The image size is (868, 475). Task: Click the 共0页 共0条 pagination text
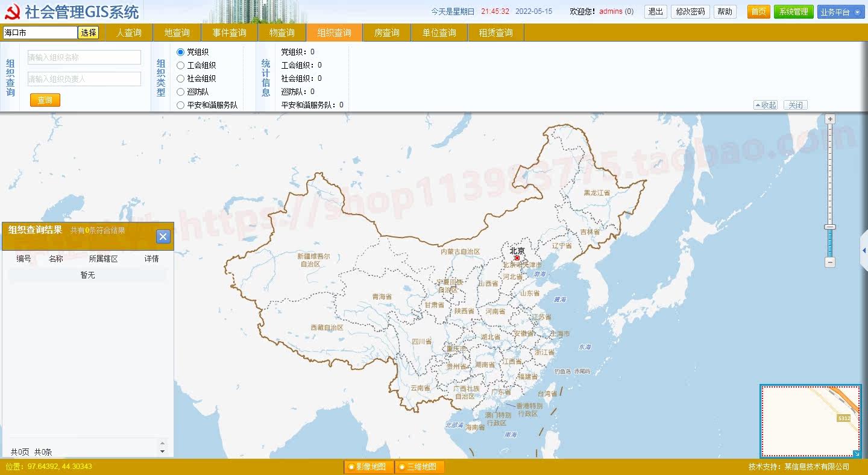tap(31, 452)
